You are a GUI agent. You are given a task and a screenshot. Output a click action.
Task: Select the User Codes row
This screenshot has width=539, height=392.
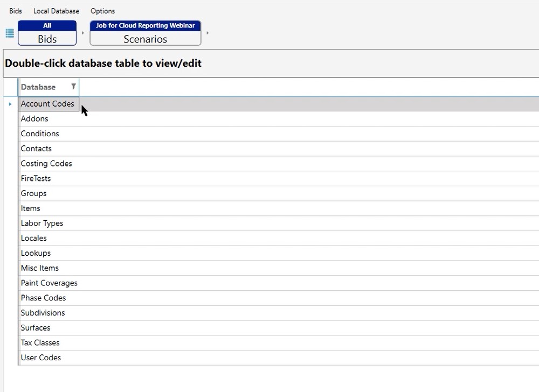pos(41,358)
